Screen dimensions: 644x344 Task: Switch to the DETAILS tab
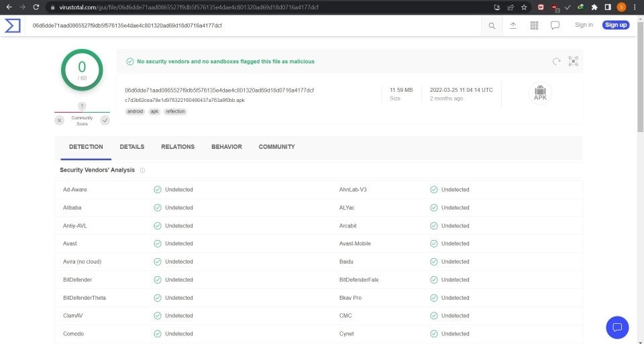point(132,147)
